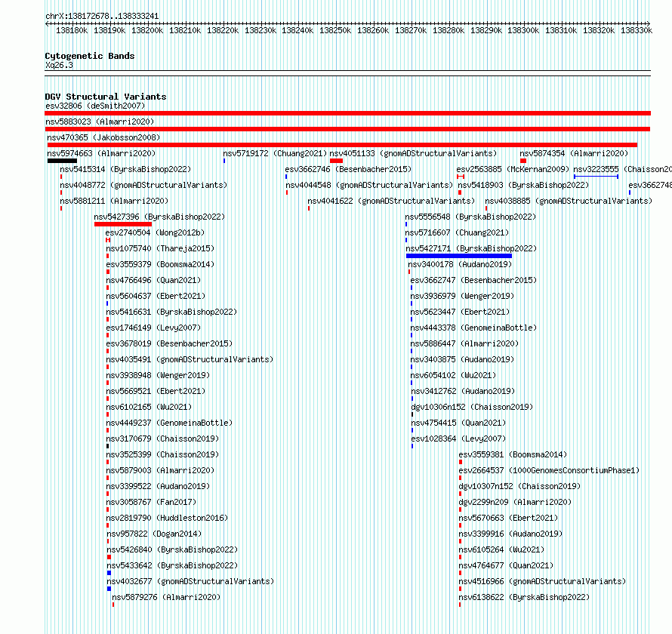Open nsv5418903 (ByrskaBishop2022) label

(524, 185)
